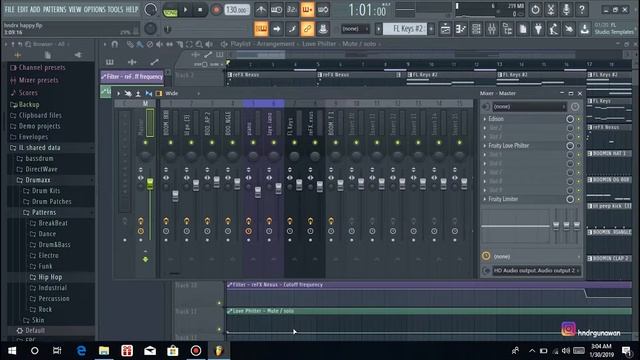Toggle the Playlist magnet snap icon
640x360 pixels.
click(x=115, y=44)
